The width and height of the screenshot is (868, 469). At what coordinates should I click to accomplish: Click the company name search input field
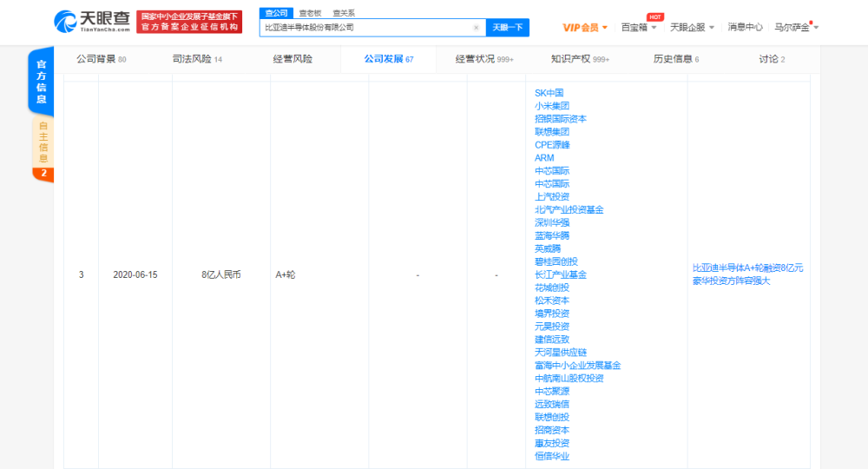(367, 27)
